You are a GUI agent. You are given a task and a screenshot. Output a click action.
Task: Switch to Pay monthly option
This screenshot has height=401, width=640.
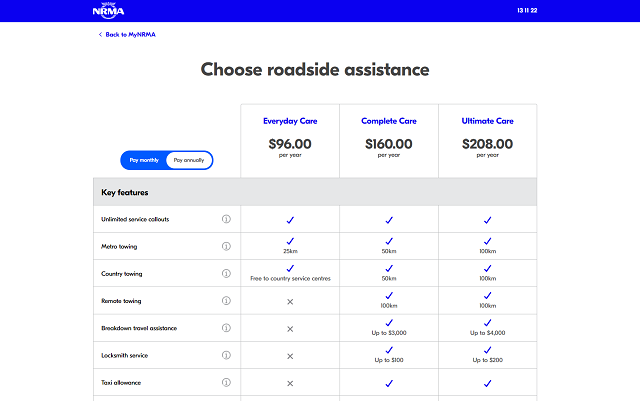click(143, 160)
